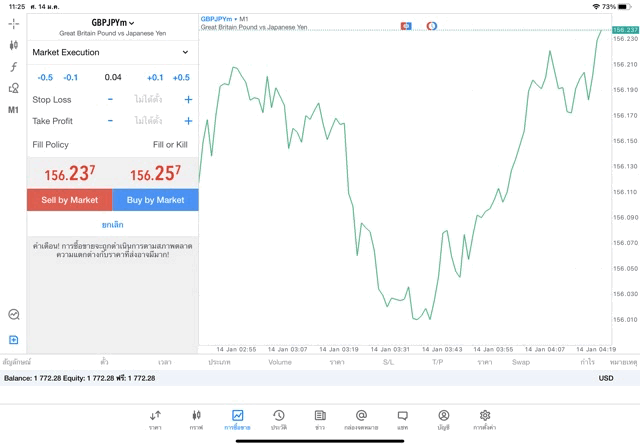This screenshot has width=640, height=447.
Task: Open the mailbox @ tab
Action: tap(361, 420)
